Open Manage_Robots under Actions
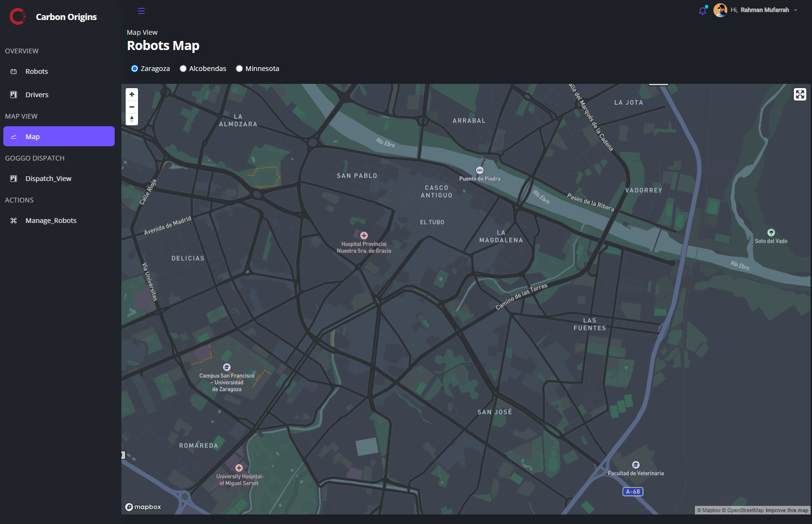The width and height of the screenshot is (812, 524). click(50, 221)
